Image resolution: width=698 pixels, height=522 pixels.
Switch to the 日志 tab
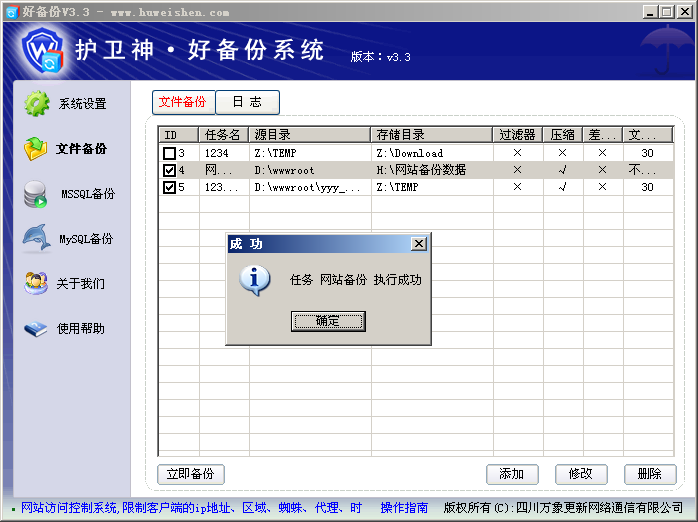click(x=248, y=102)
